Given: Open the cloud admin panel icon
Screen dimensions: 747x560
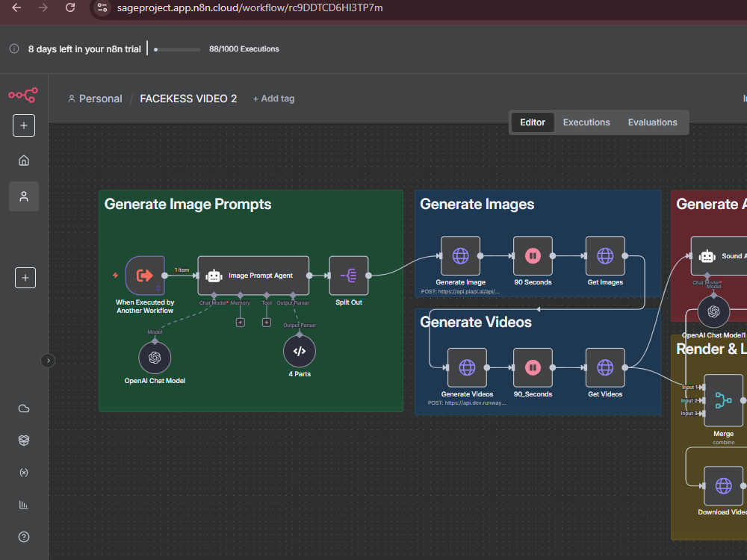Looking at the screenshot, I should [x=24, y=408].
